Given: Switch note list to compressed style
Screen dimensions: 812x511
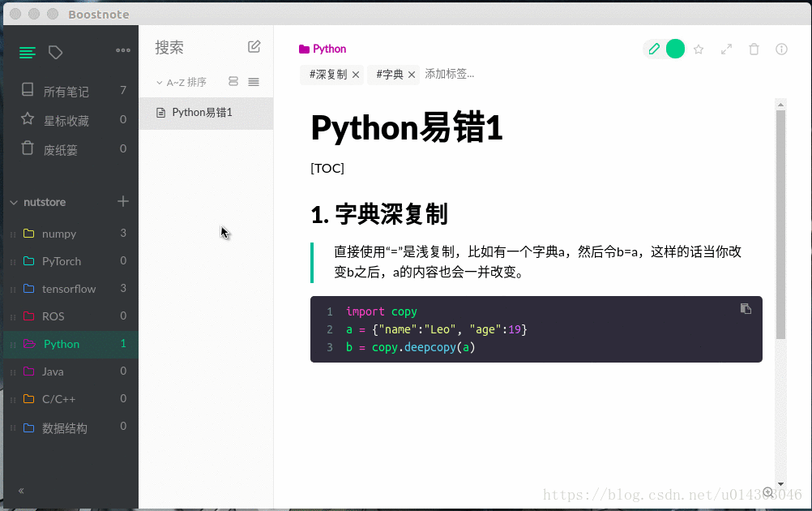Looking at the screenshot, I should tap(253, 82).
